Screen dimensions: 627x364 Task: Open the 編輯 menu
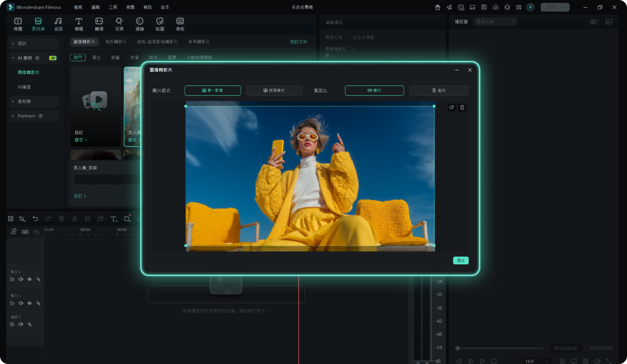point(96,7)
